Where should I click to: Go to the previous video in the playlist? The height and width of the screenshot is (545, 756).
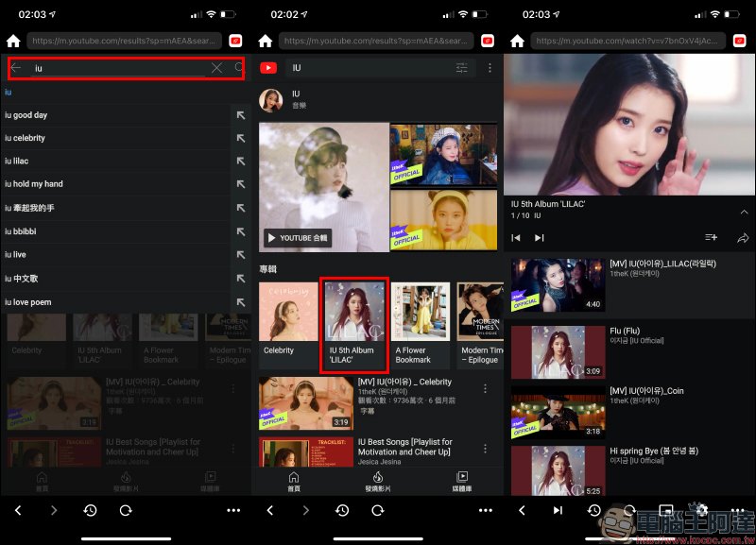516,238
